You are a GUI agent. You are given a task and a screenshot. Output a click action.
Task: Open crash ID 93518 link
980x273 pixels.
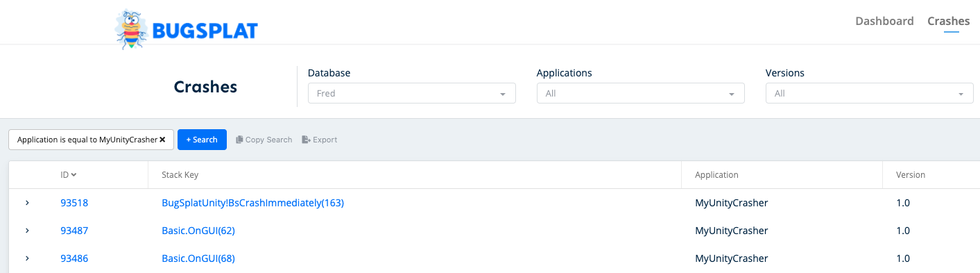point(74,203)
